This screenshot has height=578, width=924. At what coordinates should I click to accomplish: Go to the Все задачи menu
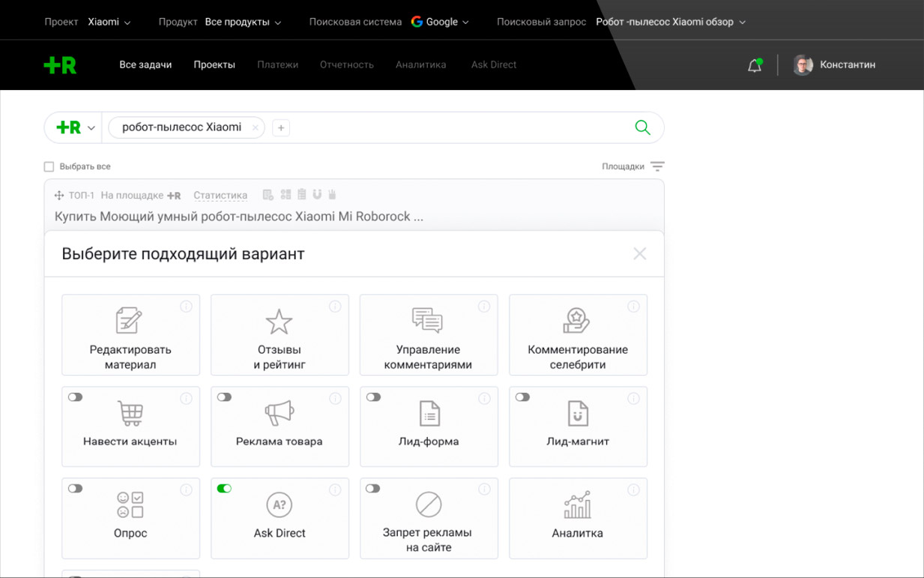[x=145, y=64]
